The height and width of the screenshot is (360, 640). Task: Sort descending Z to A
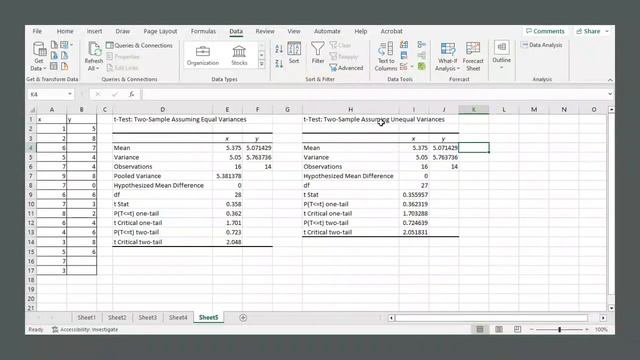pos(279,63)
